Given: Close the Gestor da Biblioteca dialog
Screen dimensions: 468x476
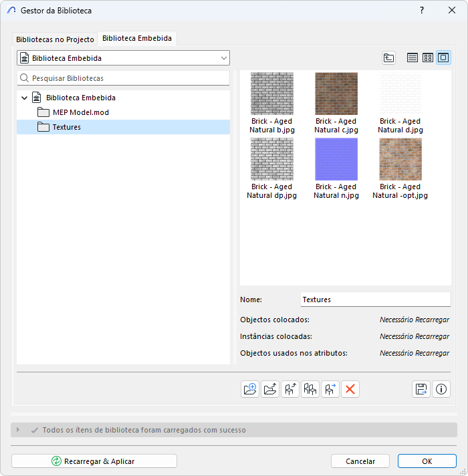Looking at the screenshot, I should pyautogui.click(x=451, y=10).
